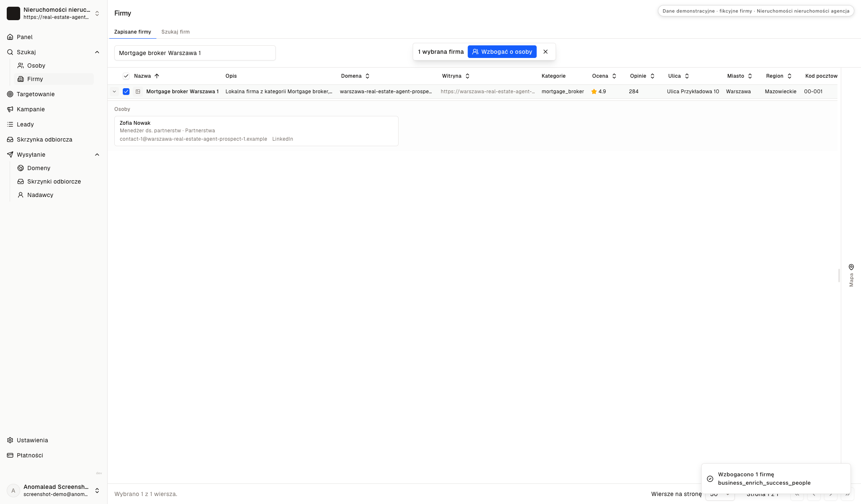Viewport: 861px width, 504px height.
Task: Sort by the Region column
Action: pos(779,76)
